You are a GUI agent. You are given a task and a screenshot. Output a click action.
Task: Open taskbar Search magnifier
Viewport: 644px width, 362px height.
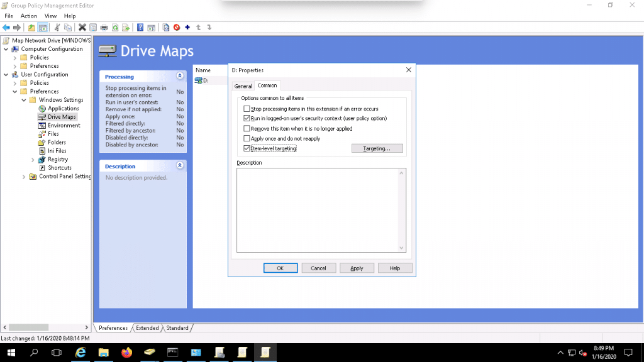34,353
